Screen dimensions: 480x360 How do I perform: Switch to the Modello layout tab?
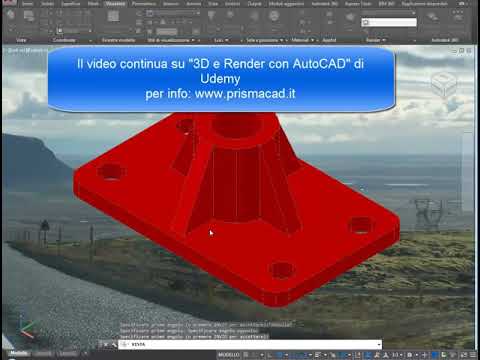point(19,354)
